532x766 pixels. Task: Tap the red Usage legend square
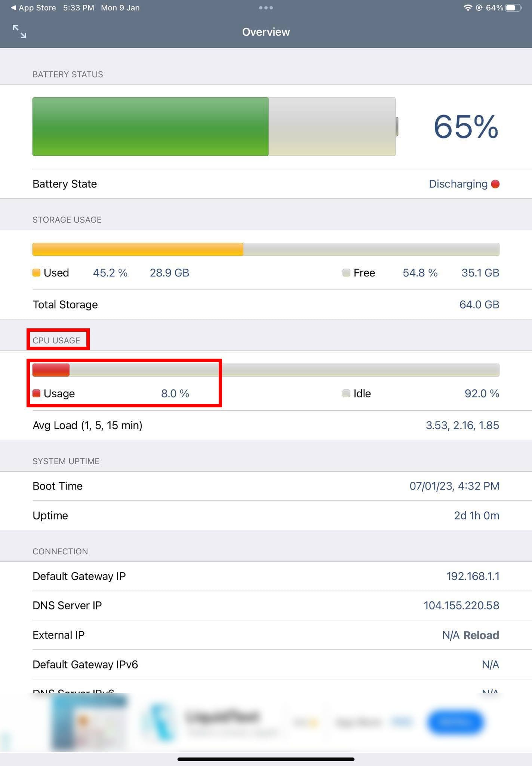(x=37, y=393)
